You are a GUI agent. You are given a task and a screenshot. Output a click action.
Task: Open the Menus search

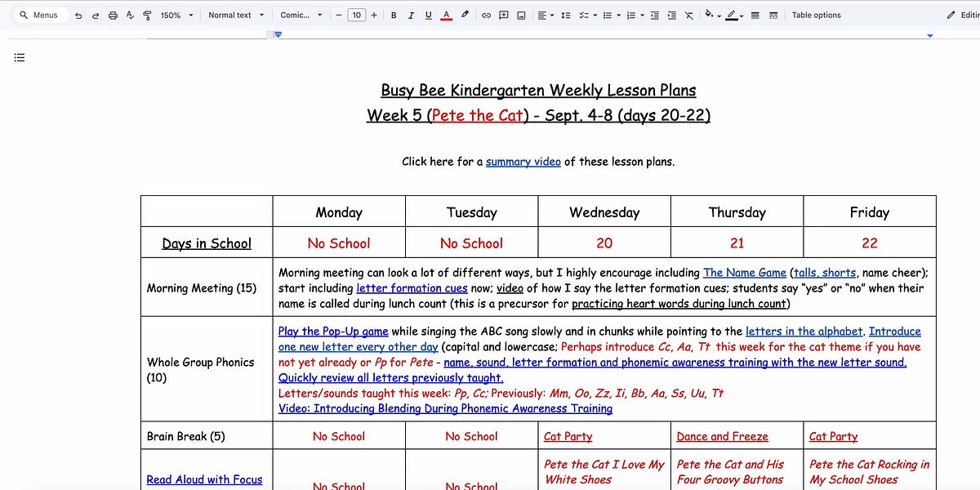pos(39,14)
